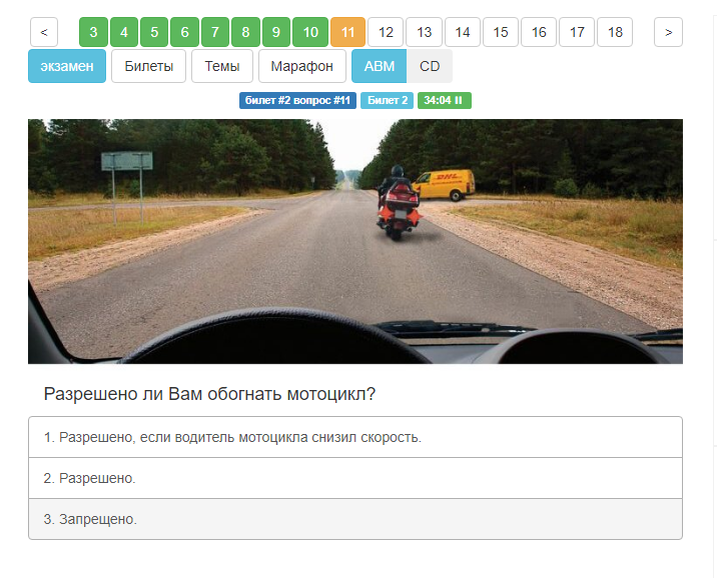This screenshot has width=717, height=578.
Task: Select current question 11
Action: coord(348,32)
